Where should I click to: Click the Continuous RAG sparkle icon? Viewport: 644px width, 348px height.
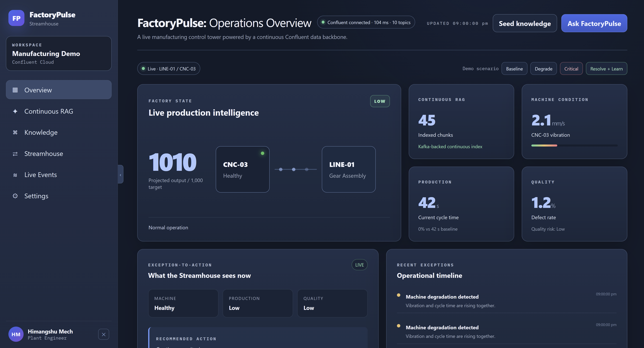(x=15, y=111)
